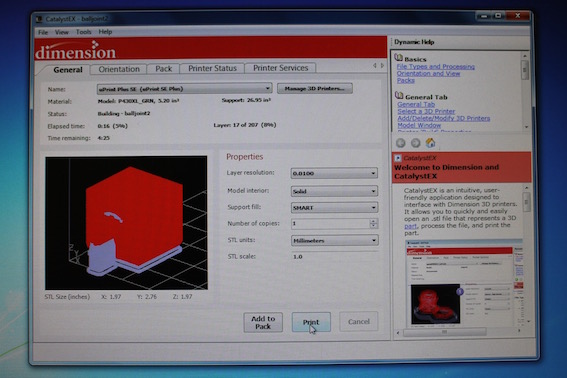Click the Number of copies field

[330, 224]
